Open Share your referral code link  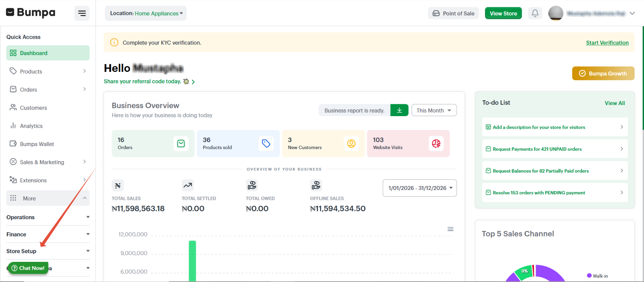(149, 81)
